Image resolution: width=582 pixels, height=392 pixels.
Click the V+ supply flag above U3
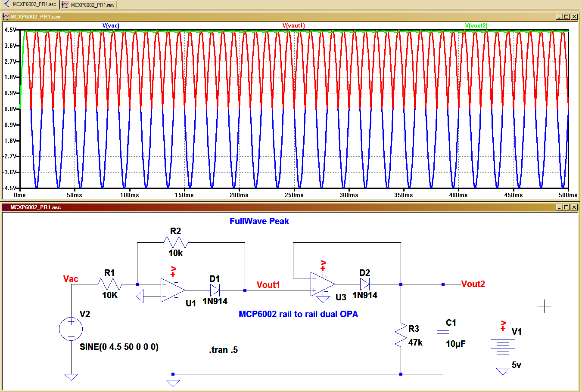click(x=323, y=265)
